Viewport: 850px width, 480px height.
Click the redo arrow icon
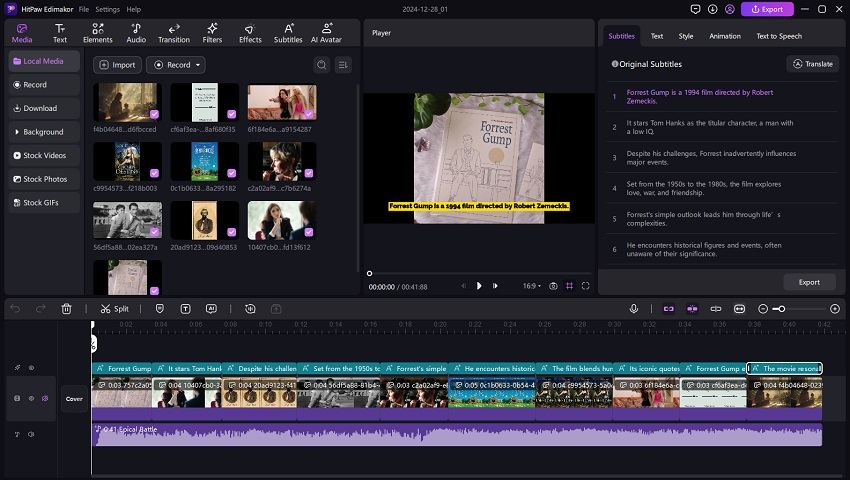pyautogui.click(x=41, y=309)
